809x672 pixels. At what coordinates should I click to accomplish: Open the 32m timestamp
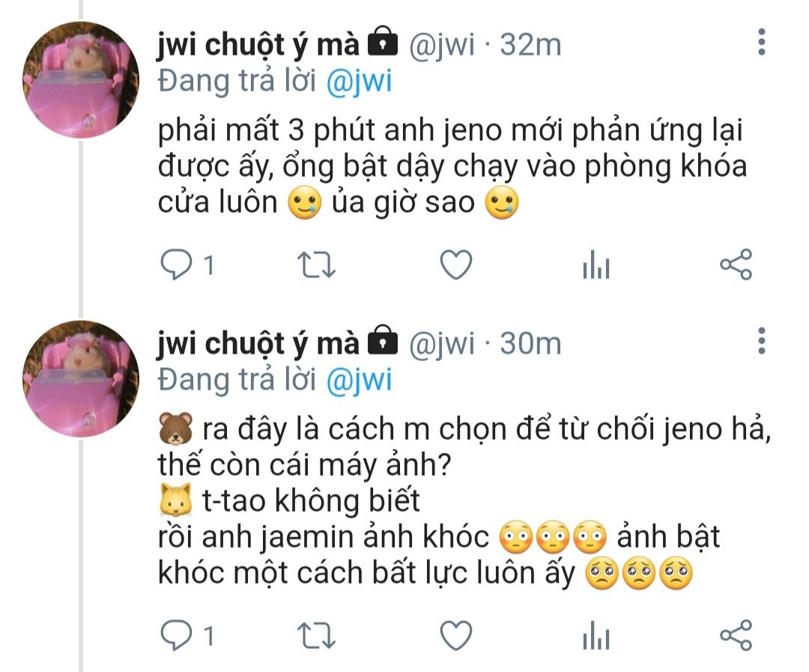pos(530,44)
